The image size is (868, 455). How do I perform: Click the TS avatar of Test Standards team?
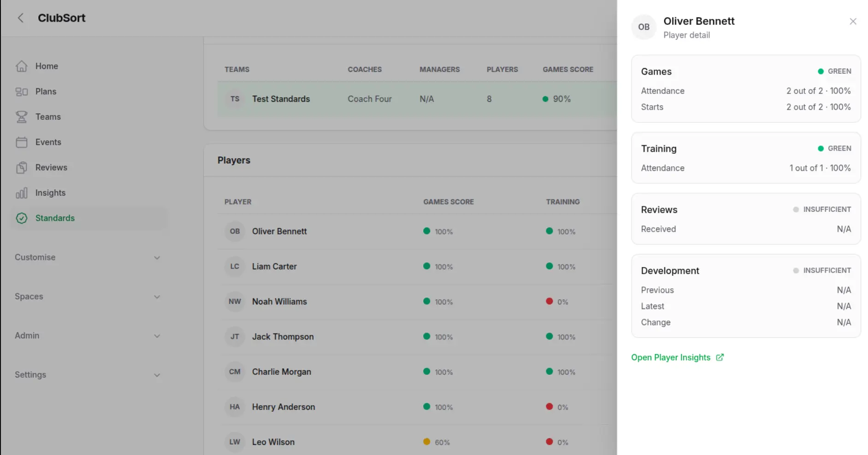[235, 99]
